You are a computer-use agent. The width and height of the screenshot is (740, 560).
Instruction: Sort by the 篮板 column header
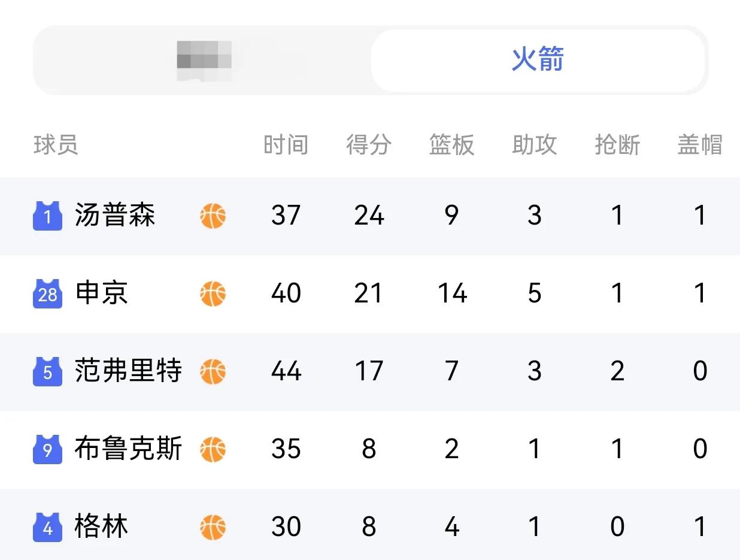(451, 145)
